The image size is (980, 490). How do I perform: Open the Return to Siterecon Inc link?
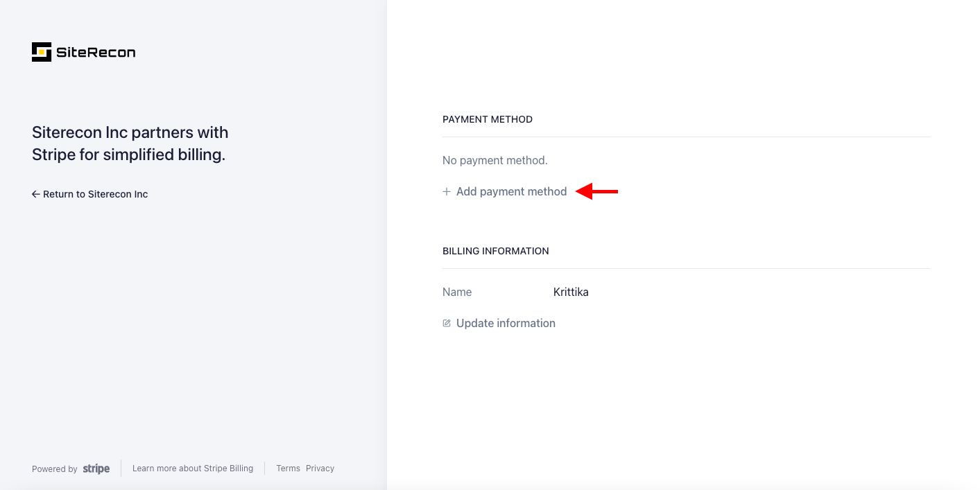click(x=95, y=194)
